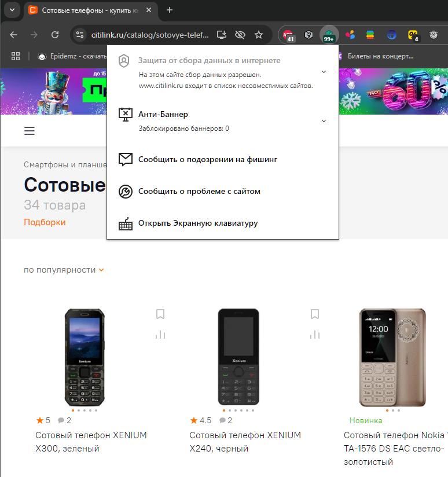Bookmark this page with the star icon

click(x=259, y=35)
